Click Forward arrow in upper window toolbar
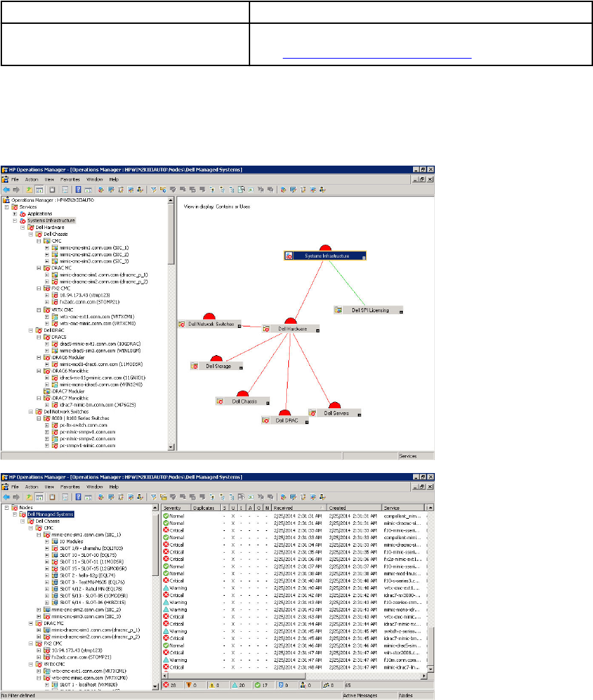 coord(16,189)
